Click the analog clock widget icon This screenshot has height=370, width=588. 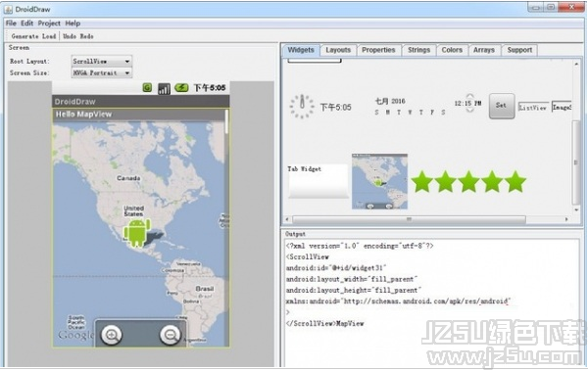pyautogui.click(x=302, y=107)
